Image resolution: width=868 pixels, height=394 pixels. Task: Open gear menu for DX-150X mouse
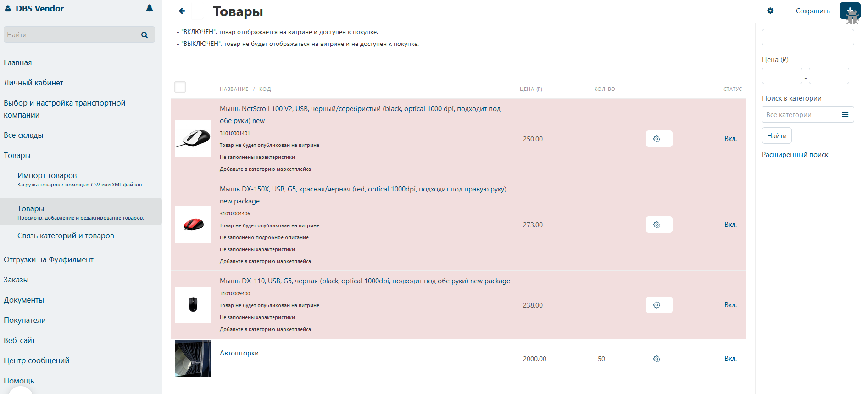pyautogui.click(x=659, y=225)
